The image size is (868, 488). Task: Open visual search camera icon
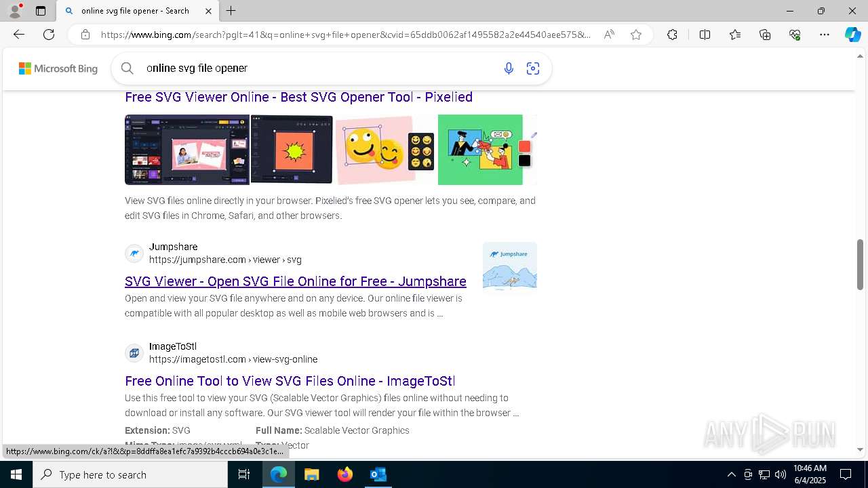(533, 68)
